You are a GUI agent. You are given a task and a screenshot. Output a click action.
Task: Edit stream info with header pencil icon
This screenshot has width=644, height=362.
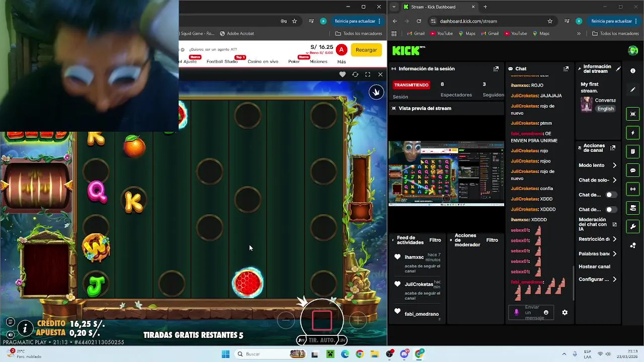[x=618, y=69]
